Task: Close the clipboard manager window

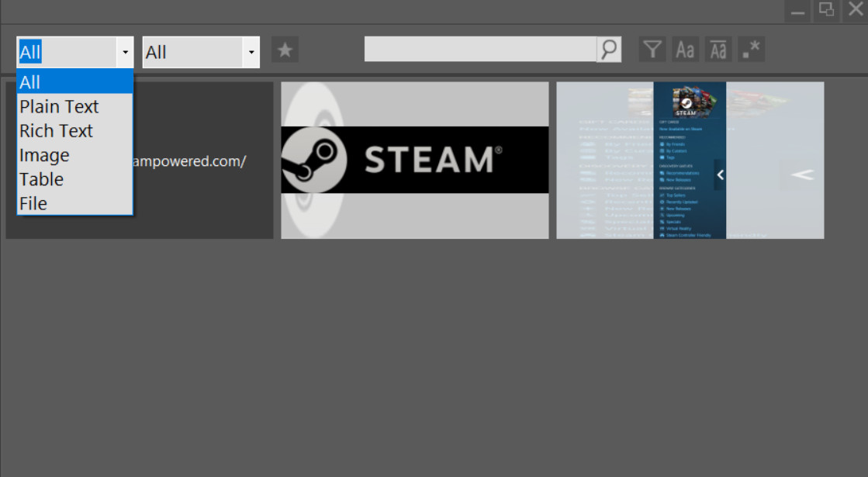Action: click(x=856, y=10)
